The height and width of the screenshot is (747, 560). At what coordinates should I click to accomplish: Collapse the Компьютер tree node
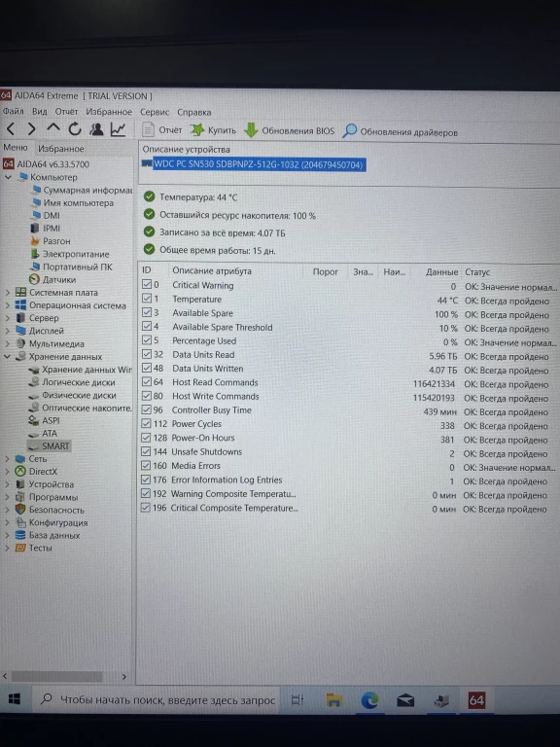pos(8,177)
